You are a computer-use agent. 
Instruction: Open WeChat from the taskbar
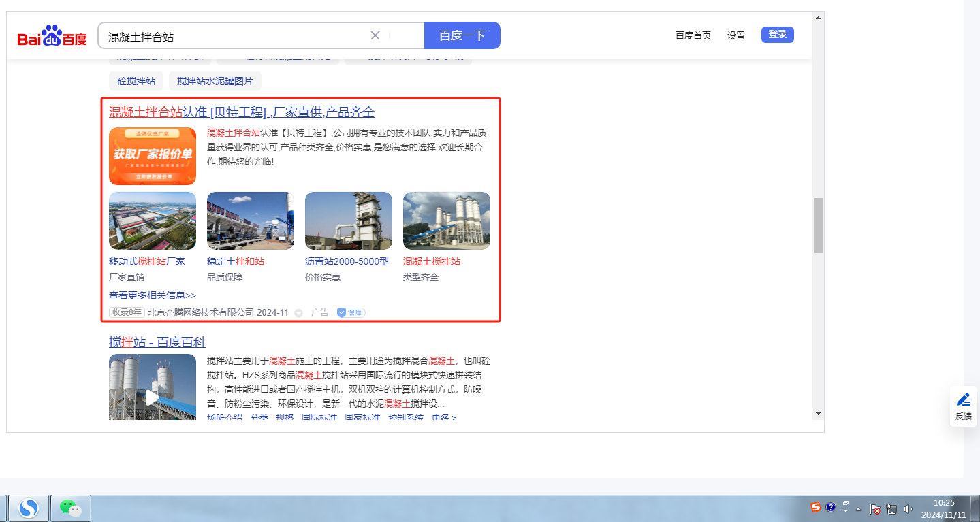[x=71, y=508]
